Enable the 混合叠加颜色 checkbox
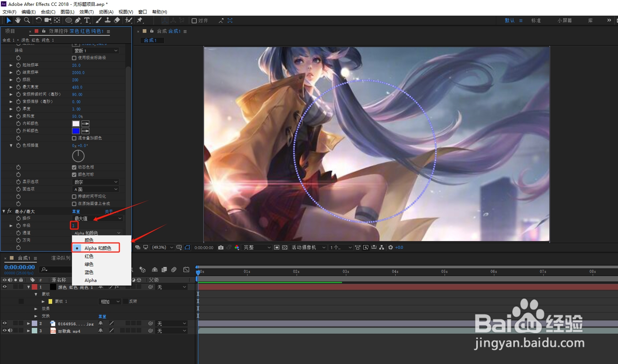Viewport: 618px width, 364px height. click(x=74, y=138)
